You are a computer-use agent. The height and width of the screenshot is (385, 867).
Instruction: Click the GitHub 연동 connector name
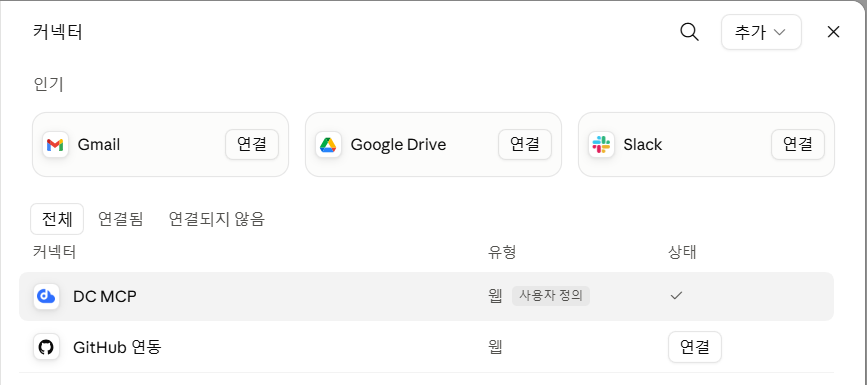pos(117,347)
